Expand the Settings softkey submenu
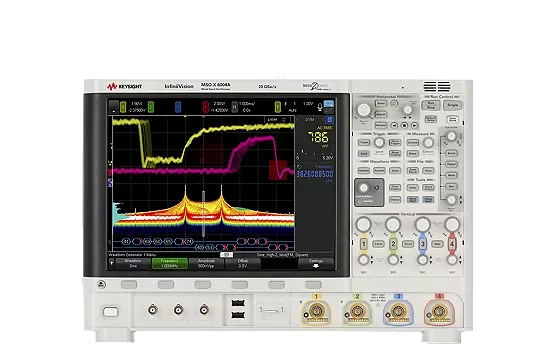The height and width of the screenshot is (363, 555). click(x=316, y=264)
